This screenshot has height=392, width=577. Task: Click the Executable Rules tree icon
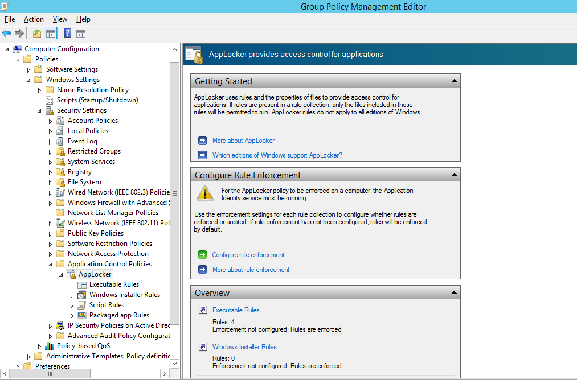click(x=82, y=284)
